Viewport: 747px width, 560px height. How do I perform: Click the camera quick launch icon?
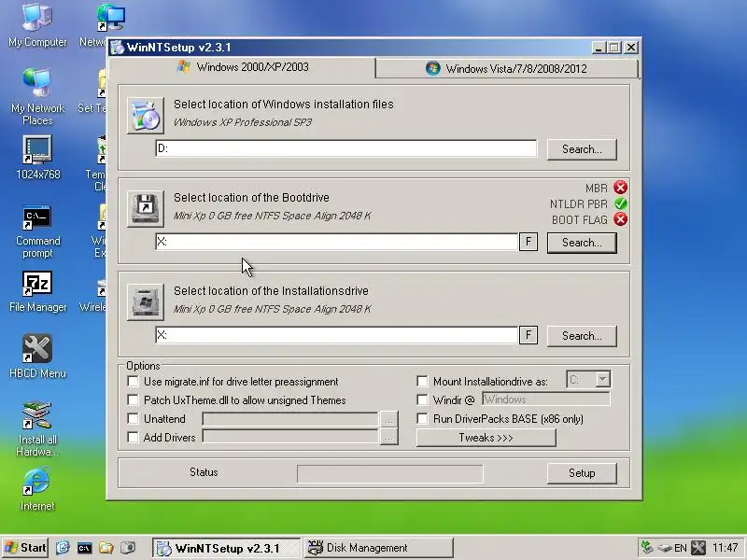[128, 548]
